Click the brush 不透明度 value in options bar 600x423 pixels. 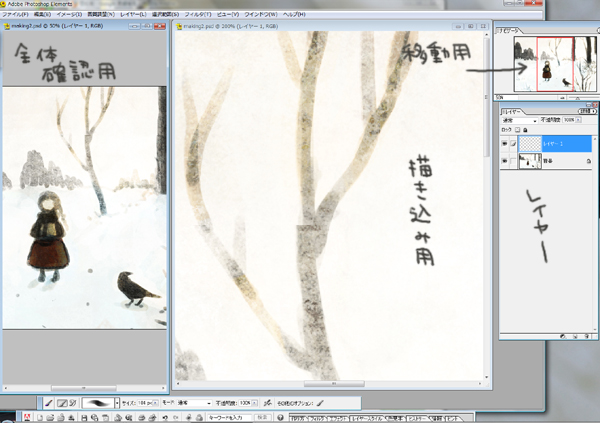tap(245, 403)
